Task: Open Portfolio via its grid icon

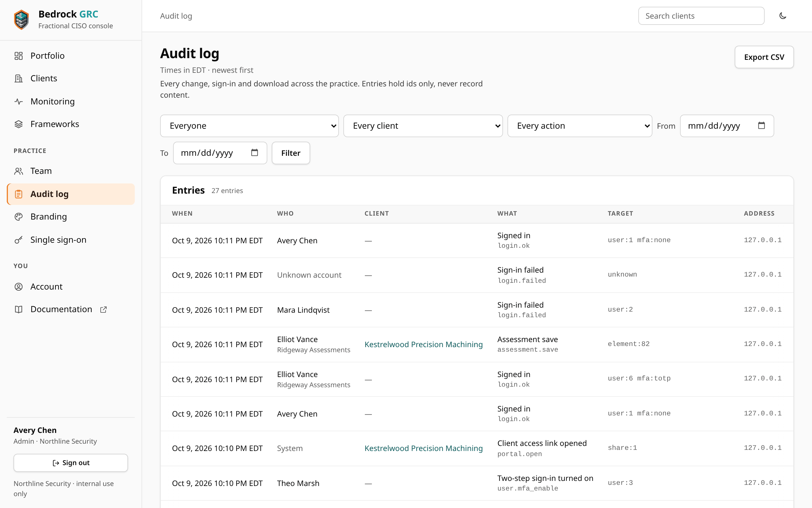Action: 18,56
